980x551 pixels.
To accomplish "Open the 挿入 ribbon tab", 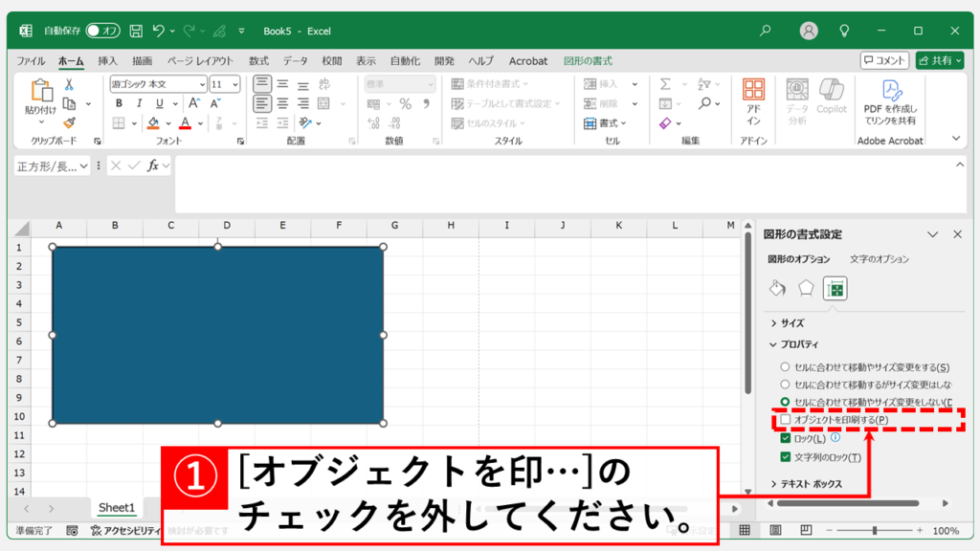I will coord(108,60).
